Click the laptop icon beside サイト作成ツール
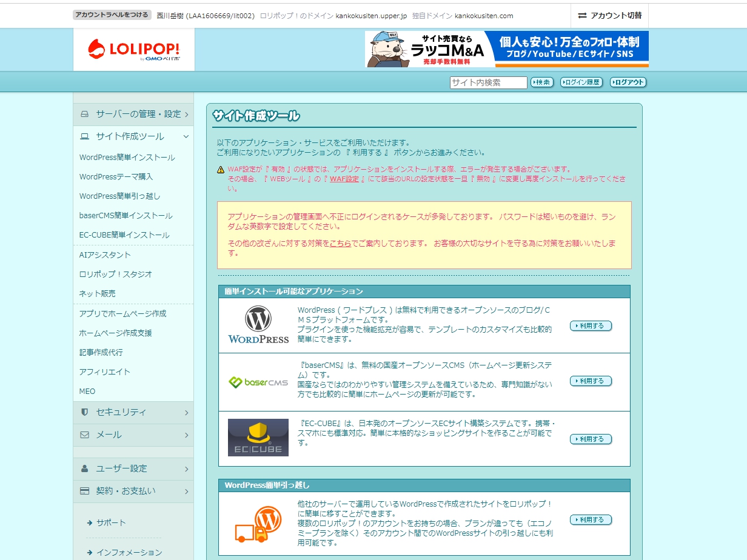 point(85,136)
